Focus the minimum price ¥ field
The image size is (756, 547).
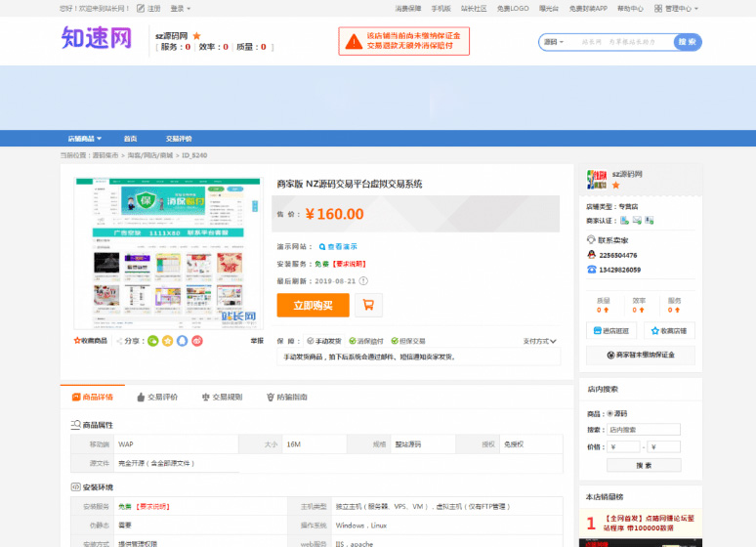click(x=623, y=446)
